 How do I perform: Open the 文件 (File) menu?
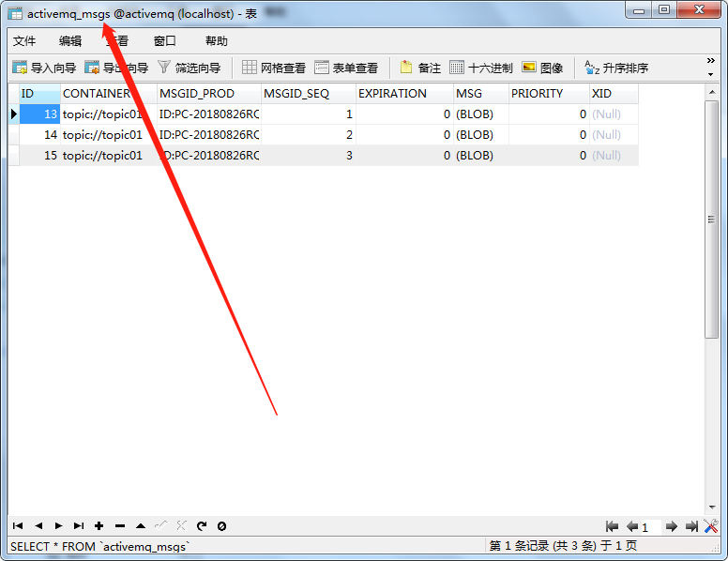pyautogui.click(x=24, y=41)
